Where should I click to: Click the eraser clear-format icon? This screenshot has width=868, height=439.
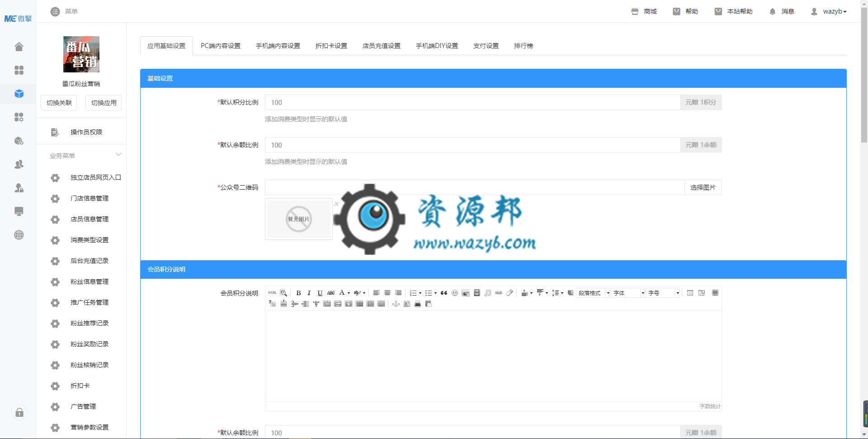click(509, 293)
